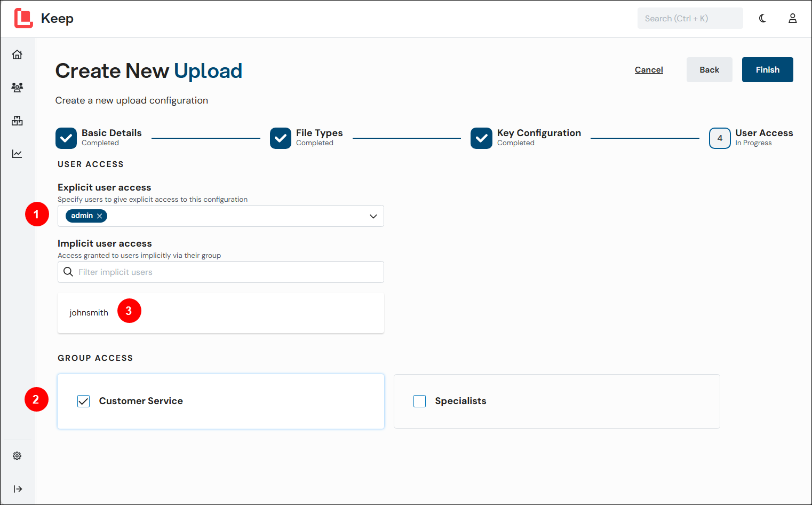Uncheck the Customer Service checkbox
Screen dimensions: 812x505
pos(84,401)
